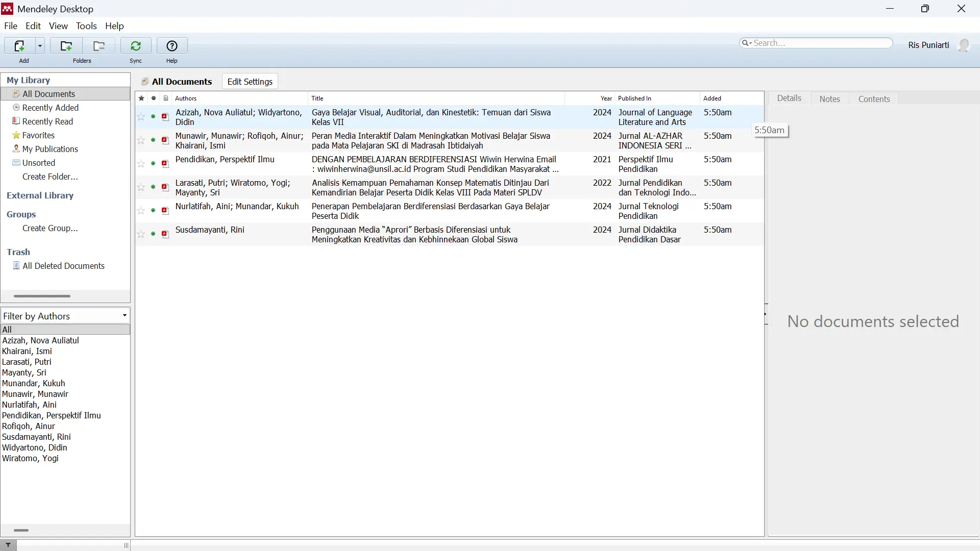
Task: Open the Folders creation icon
Action: 66,46
